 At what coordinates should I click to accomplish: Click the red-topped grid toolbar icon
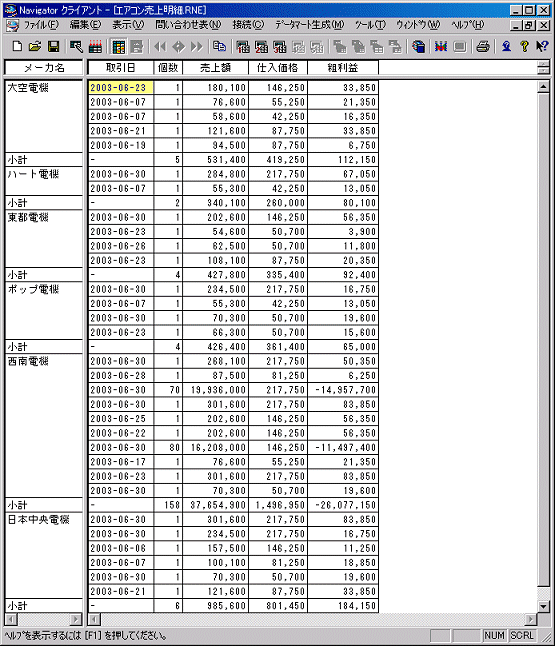(95, 47)
